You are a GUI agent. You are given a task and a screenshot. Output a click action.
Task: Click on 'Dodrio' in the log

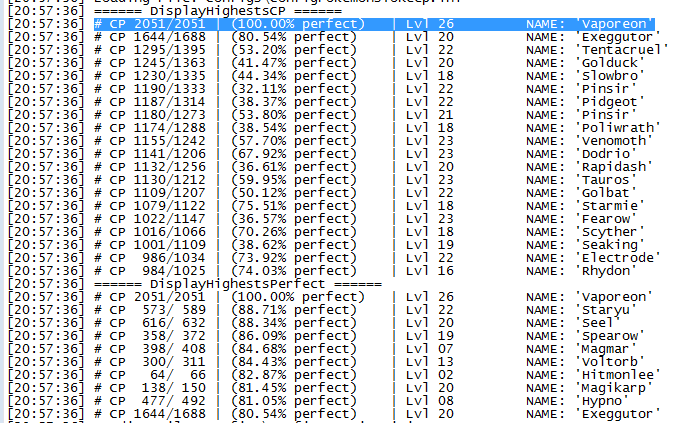606,154
